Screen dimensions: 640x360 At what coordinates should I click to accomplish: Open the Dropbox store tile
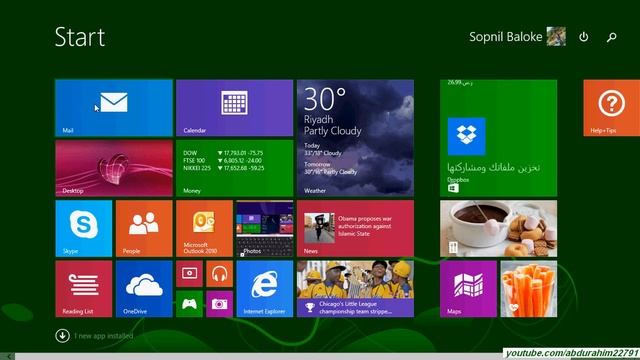click(498, 138)
